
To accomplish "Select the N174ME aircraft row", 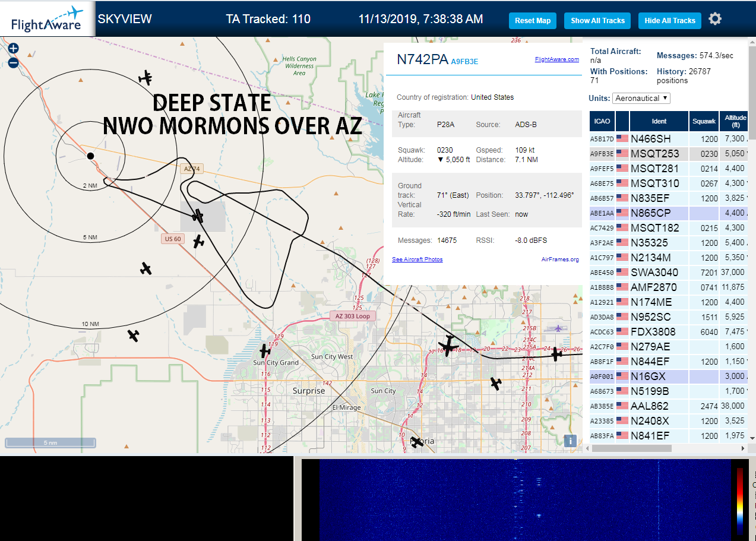I will pos(669,302).
